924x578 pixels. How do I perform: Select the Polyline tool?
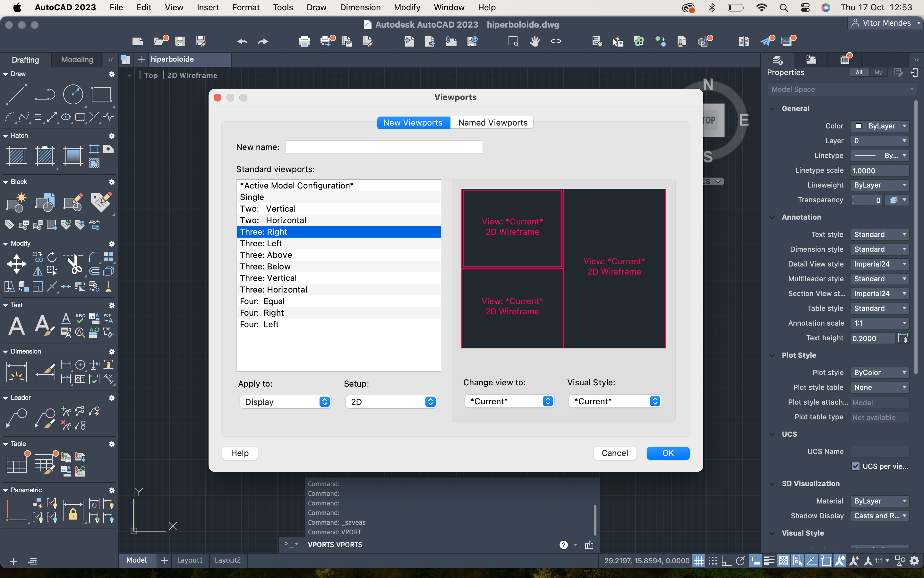(x=45, y=94)
